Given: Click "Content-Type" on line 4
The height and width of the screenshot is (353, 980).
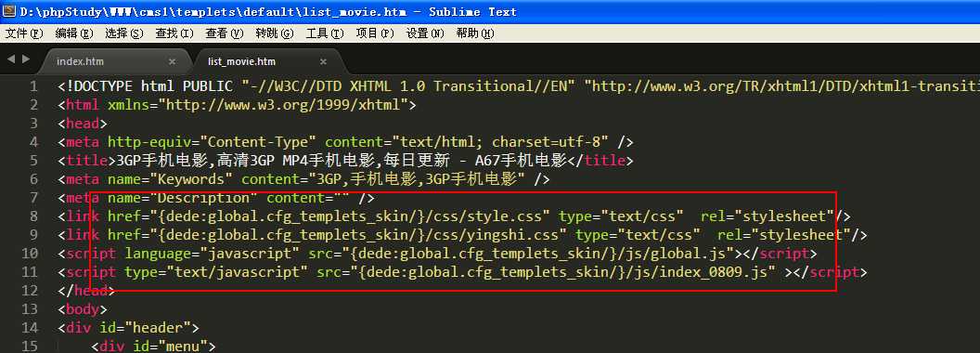Looking at the screenshot, I should (x=257, y=142).
